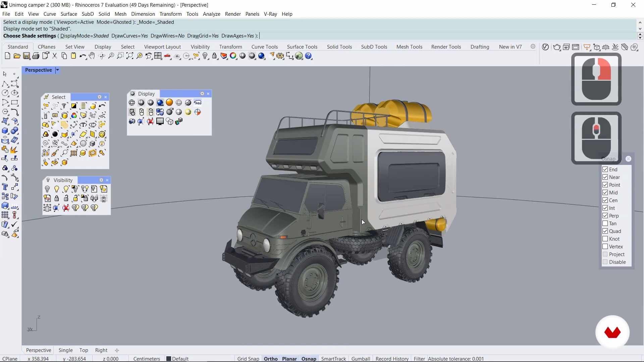Click the Wireframe viewport icon in the Display panel
644x362 pixels.
(x=132, y=103)
